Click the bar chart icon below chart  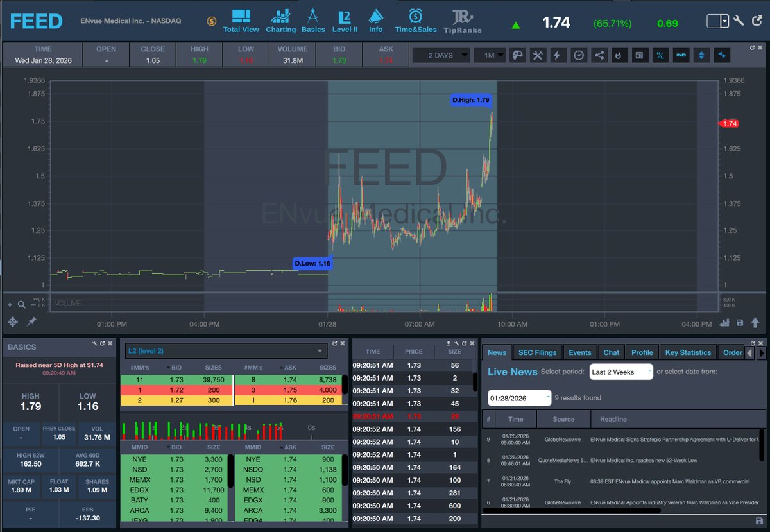coord(725,323)
